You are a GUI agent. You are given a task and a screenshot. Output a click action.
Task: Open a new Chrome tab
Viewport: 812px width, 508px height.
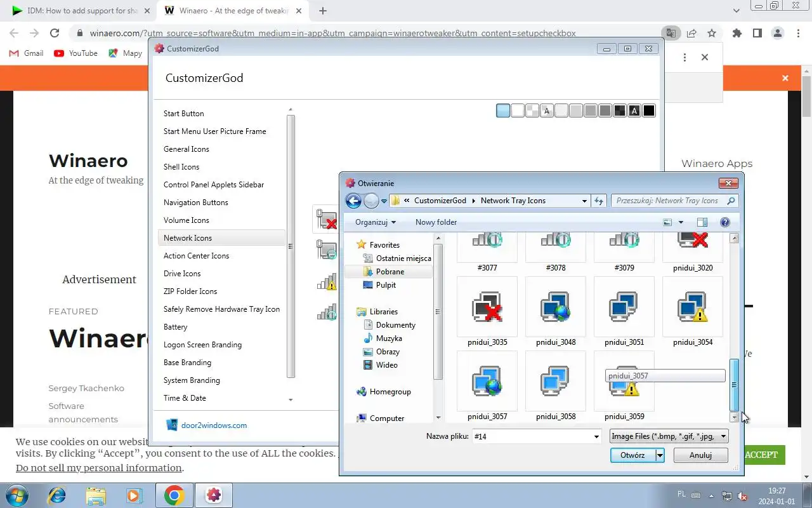pyautogui.click(x=322, y=11)
